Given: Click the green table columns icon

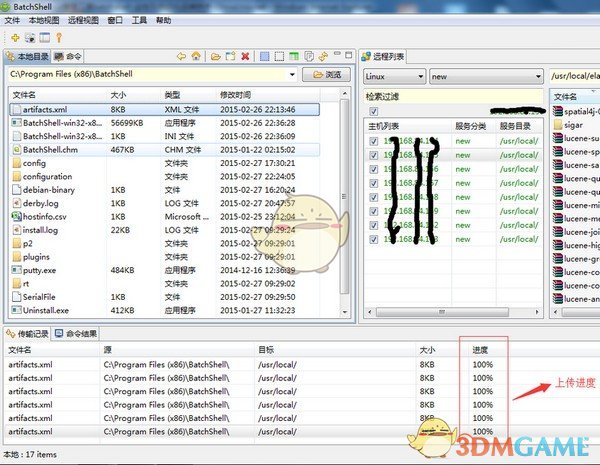Looking at the screenshot, I should point(294,57).
